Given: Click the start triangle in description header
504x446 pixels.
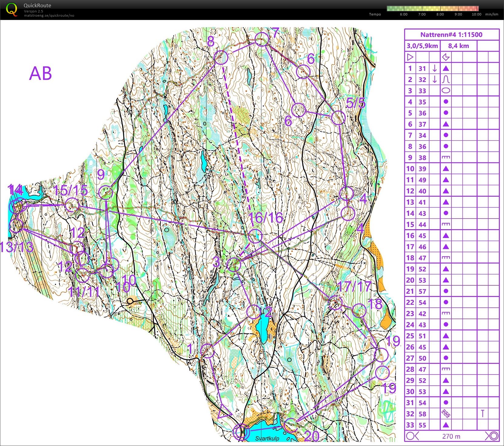Looking at the screenshot, I should click(x=410, y=57).
